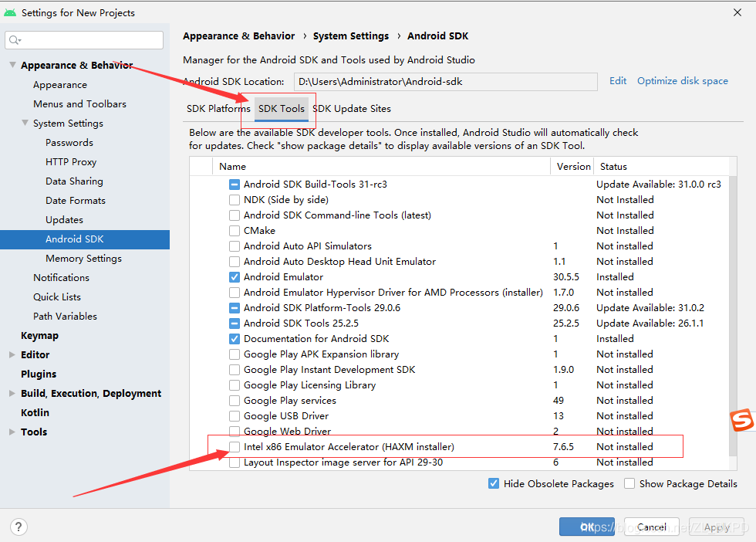Open Plugins settings
The height and width of the screenshot is (542, 756).
point(39,374)
